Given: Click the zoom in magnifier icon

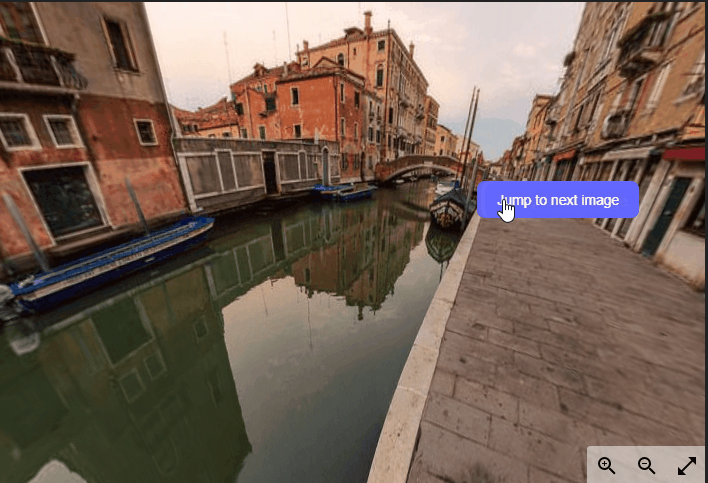Looking at the screenshot, I should (x=606, y=465).
